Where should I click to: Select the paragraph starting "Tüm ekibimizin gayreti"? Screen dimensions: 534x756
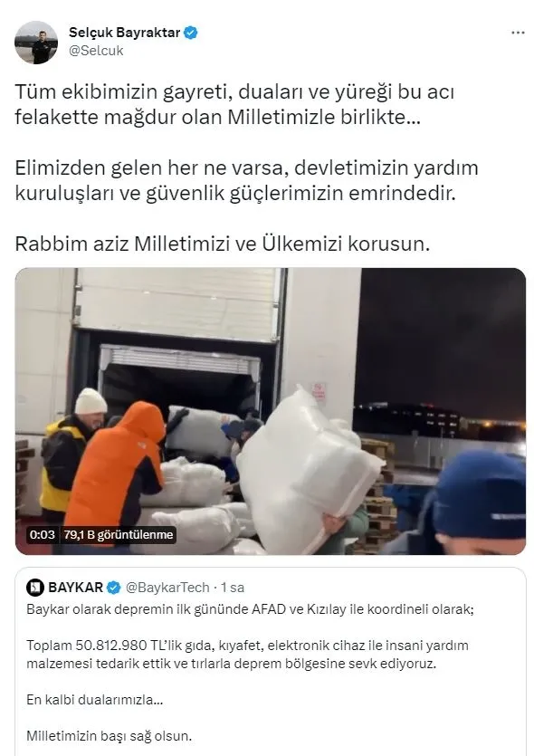click(x=234, y=104)
